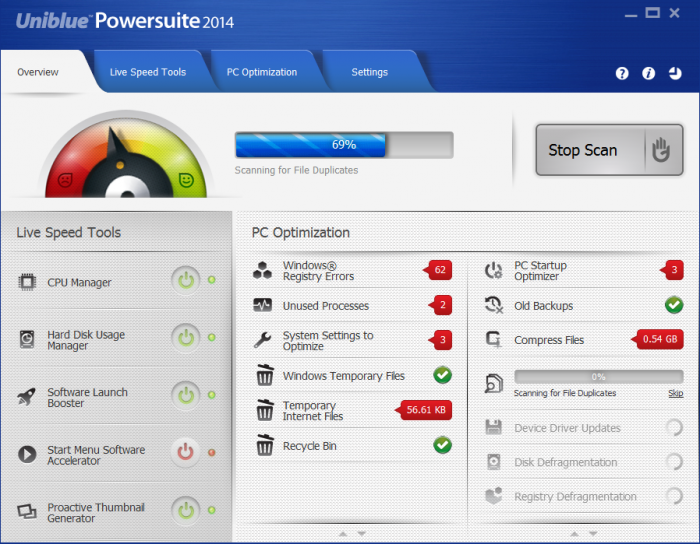Click the File Duplicates document icon

coord(494,383)
